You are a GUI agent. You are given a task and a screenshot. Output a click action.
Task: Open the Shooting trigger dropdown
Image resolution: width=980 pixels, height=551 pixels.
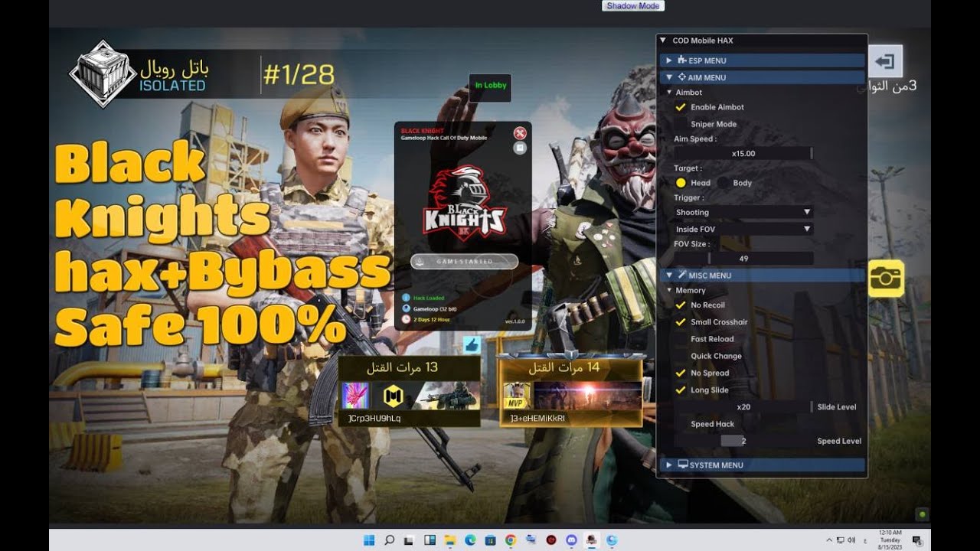(x=743, y=212)
